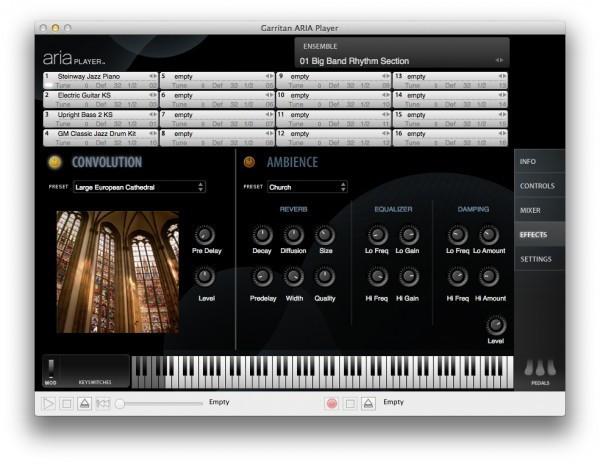The height and width of the screenshot is (464, 600).
Task: Click the Convolution Pre Delay knob
Action: [x=205, y=235]
